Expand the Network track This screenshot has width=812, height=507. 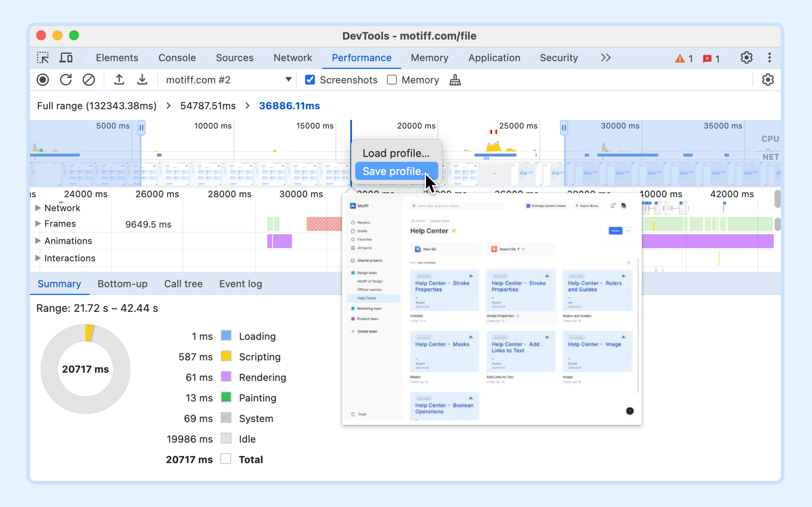38,208
